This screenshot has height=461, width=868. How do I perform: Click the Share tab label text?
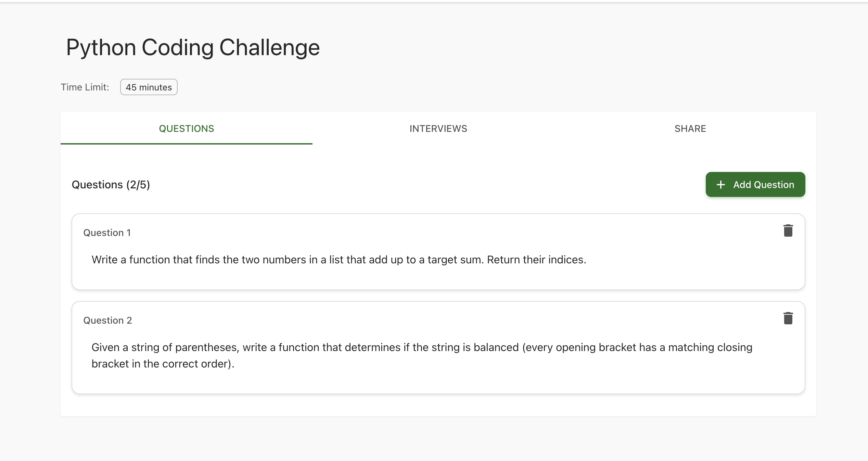click(x=690, y=129)
